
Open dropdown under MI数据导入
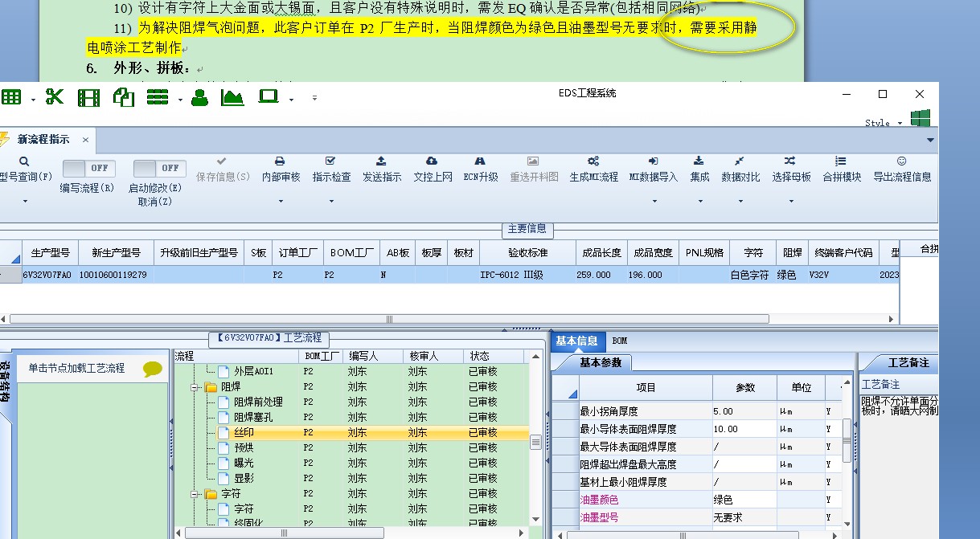pyautogui.click(x=653, y=201)
